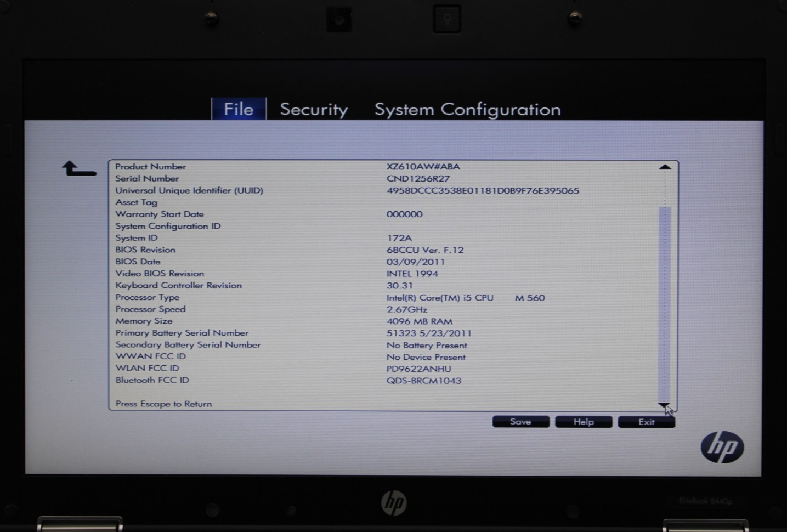This screenshot has height=532, width=787.
Task: Click keyboard controller value 30.31
Action: 400,286
